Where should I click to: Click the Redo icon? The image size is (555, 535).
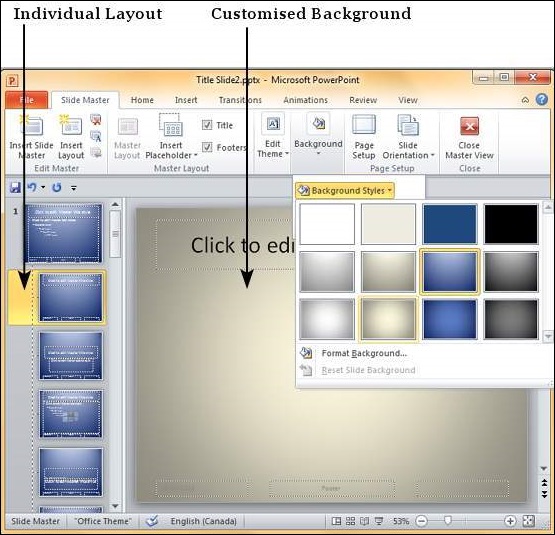57,187
